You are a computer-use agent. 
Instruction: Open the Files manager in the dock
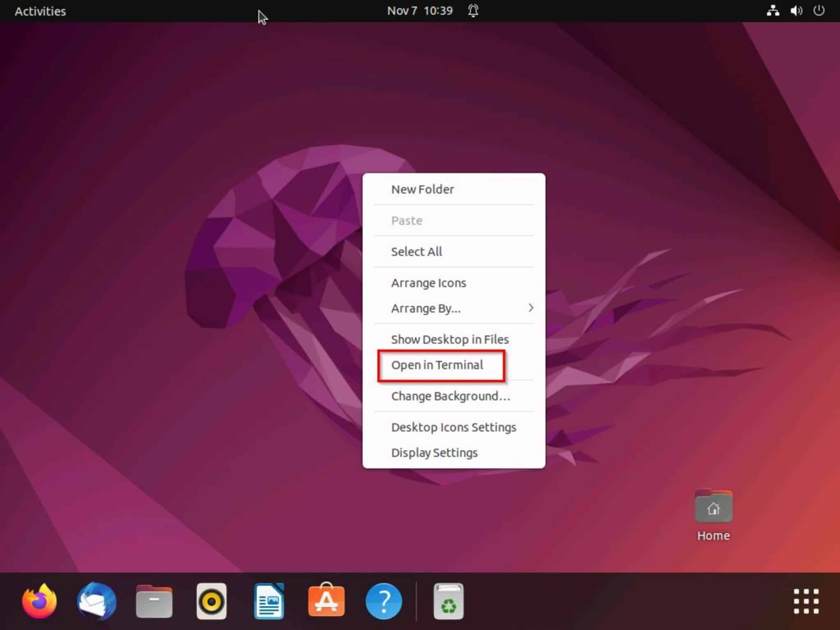pos(154,601)
